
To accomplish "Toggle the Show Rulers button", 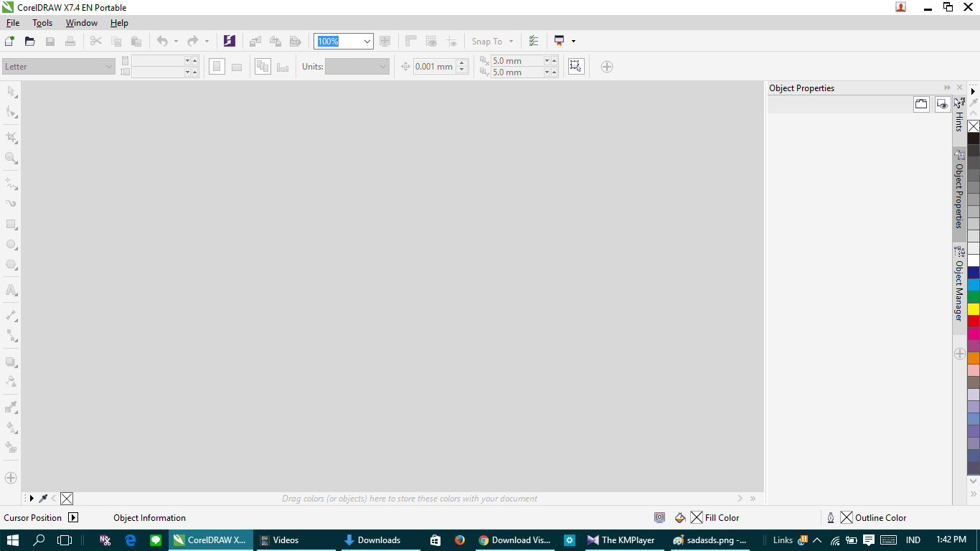I will pyautogui.click(x=411, y=41).
